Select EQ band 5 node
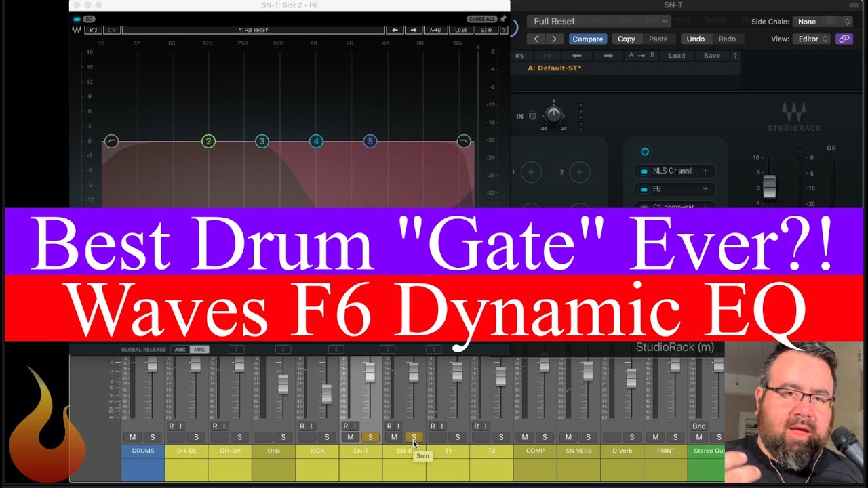The image size is (868, 488). pos(370,141)
